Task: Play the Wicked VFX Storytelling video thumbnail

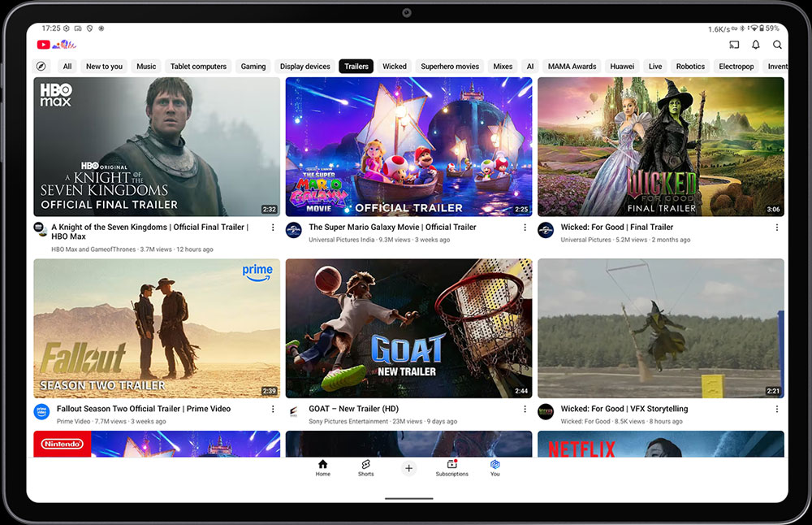Action: (661, 328)
